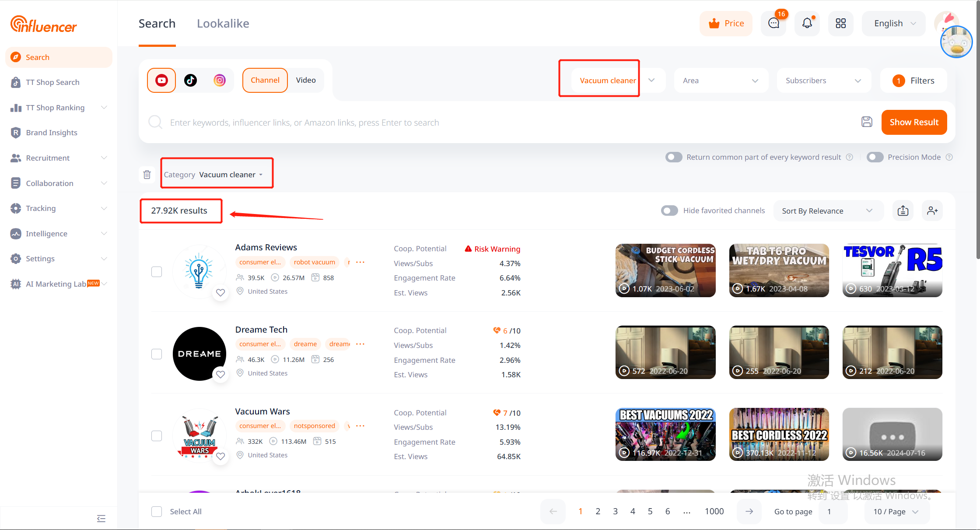Enable Hide favorited channels toggle
Screen dimensions: 980x530
[x=669, y=211]
